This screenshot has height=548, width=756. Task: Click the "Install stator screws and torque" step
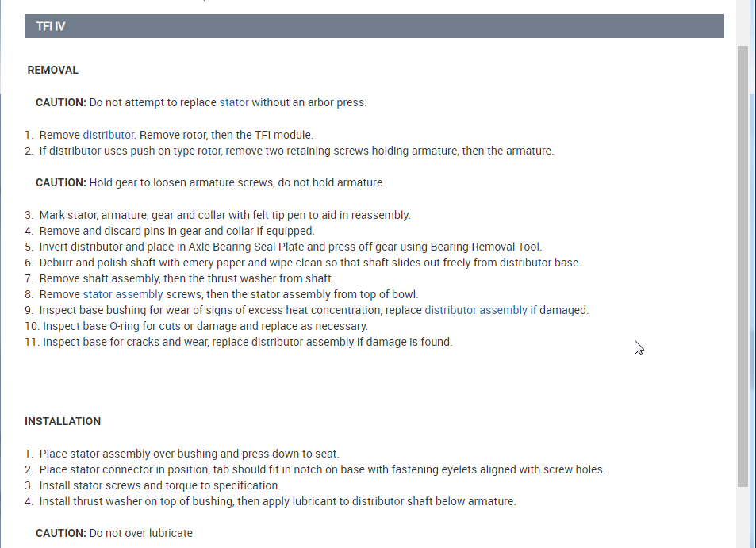(x=159, y=485)
